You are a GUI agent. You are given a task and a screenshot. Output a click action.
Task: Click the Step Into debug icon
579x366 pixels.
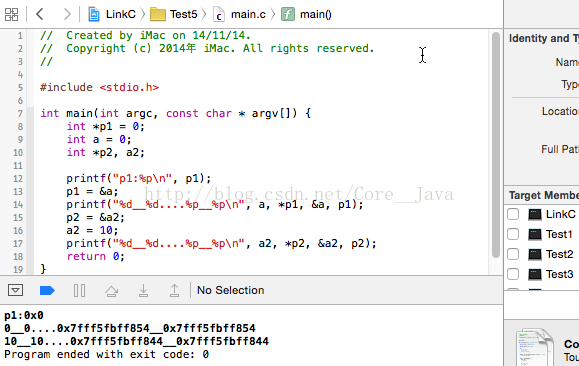[143, 291]
